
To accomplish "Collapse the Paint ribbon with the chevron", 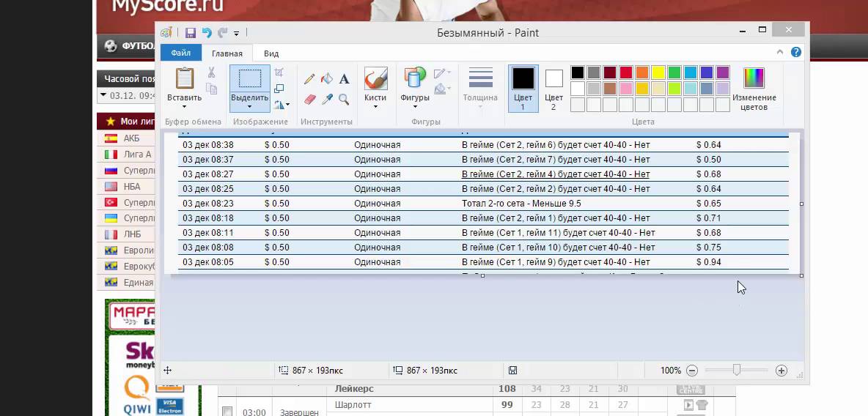I will pyautogui.click(x=780, y=52).
